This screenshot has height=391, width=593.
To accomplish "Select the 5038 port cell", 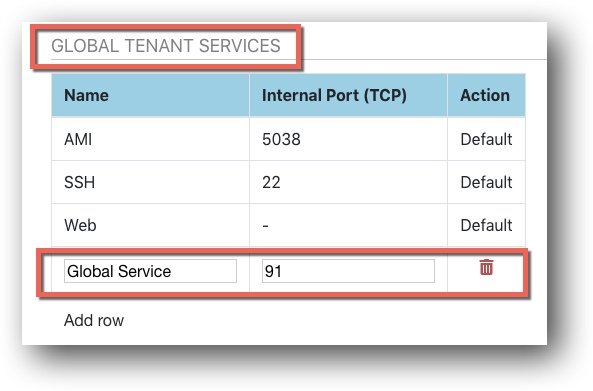I will click(348, 139).
